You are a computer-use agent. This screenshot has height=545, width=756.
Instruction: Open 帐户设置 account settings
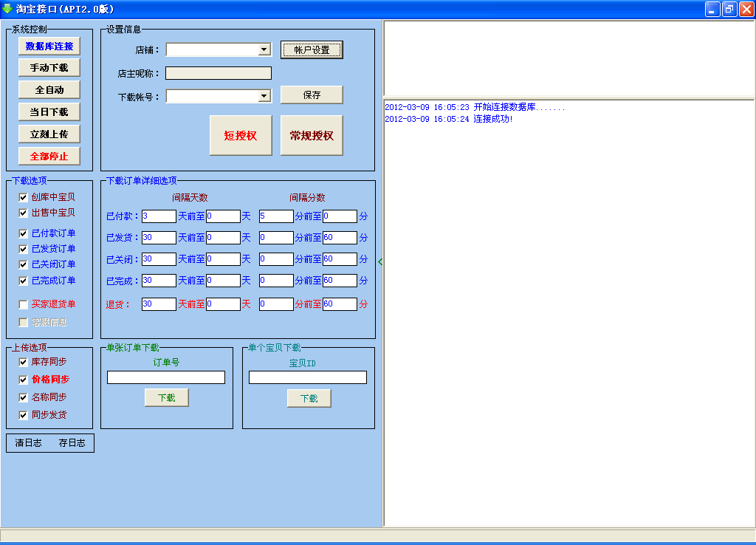tap(312, 50)
